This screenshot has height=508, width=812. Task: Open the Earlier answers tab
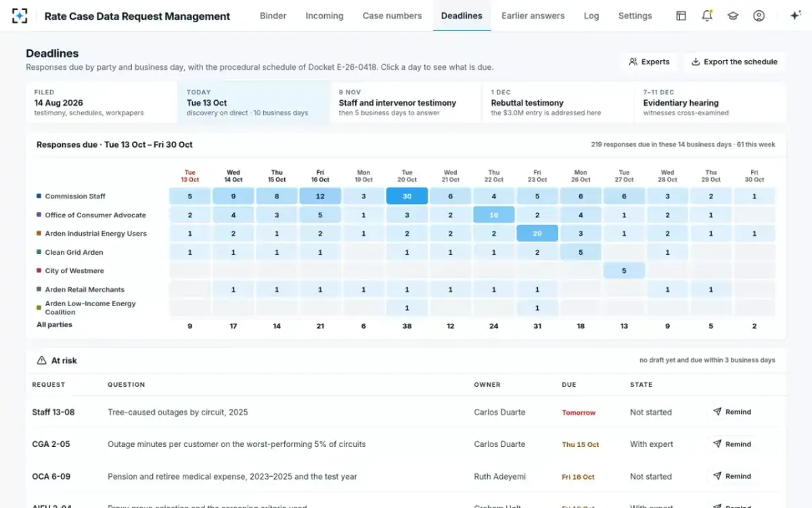click(533, 16)
